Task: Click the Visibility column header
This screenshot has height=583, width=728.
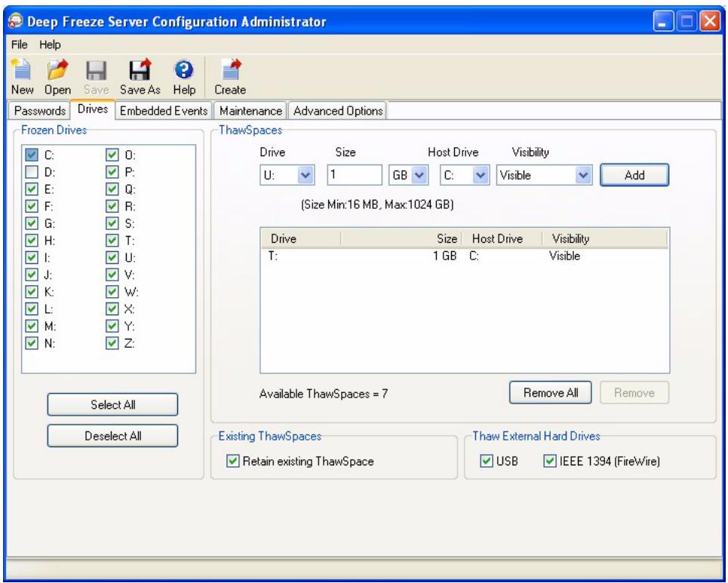Action: pyautogui.click(x=605, y=238)
